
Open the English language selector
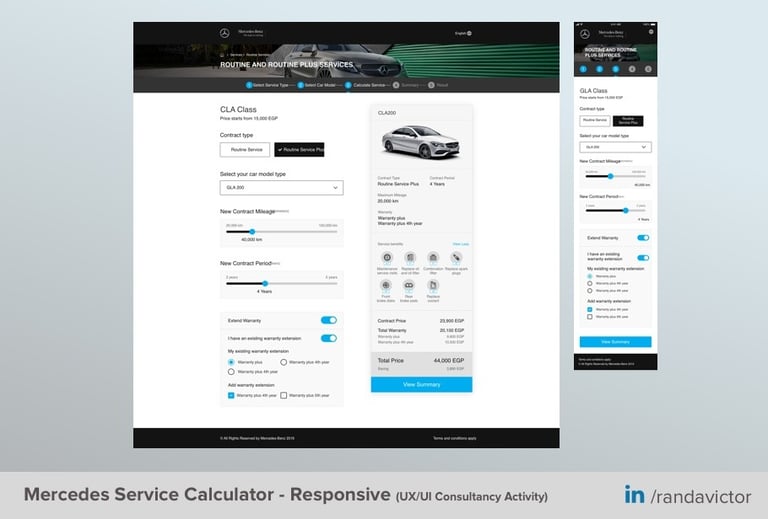463,33
